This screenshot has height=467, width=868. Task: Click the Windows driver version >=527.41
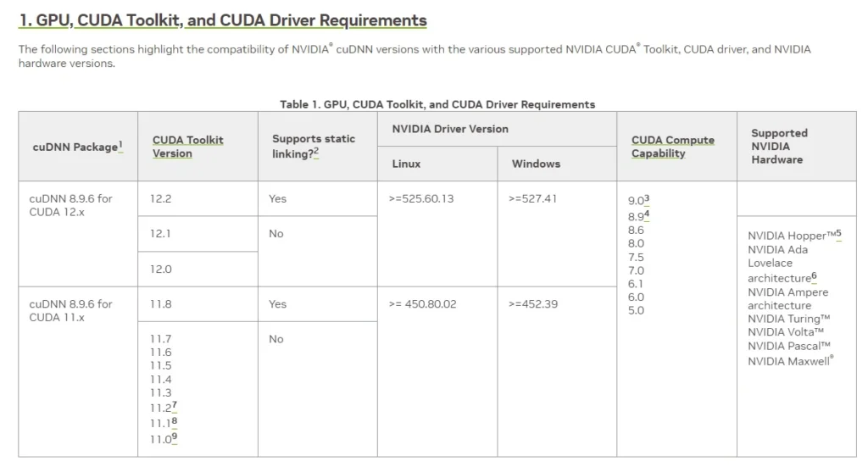(x=532, y=199)
